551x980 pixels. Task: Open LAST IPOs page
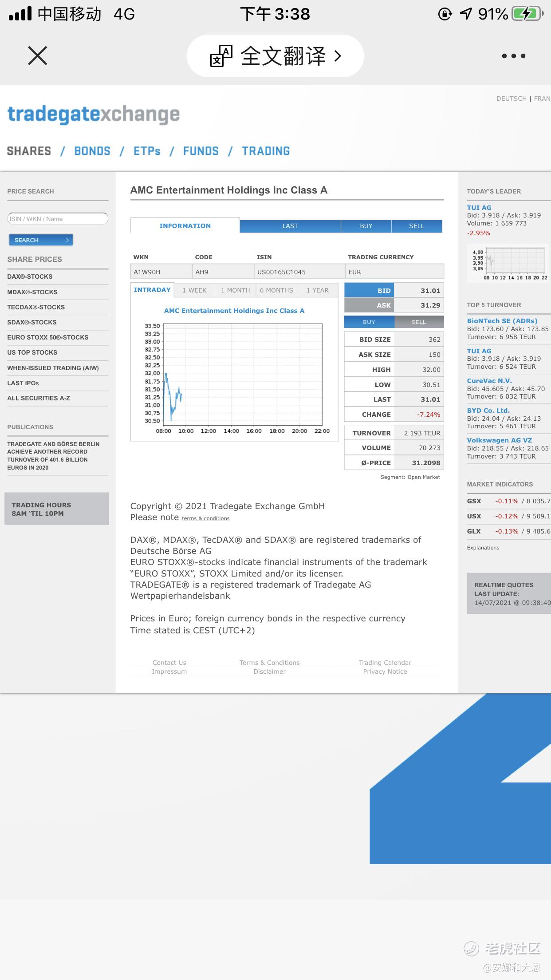23,383
